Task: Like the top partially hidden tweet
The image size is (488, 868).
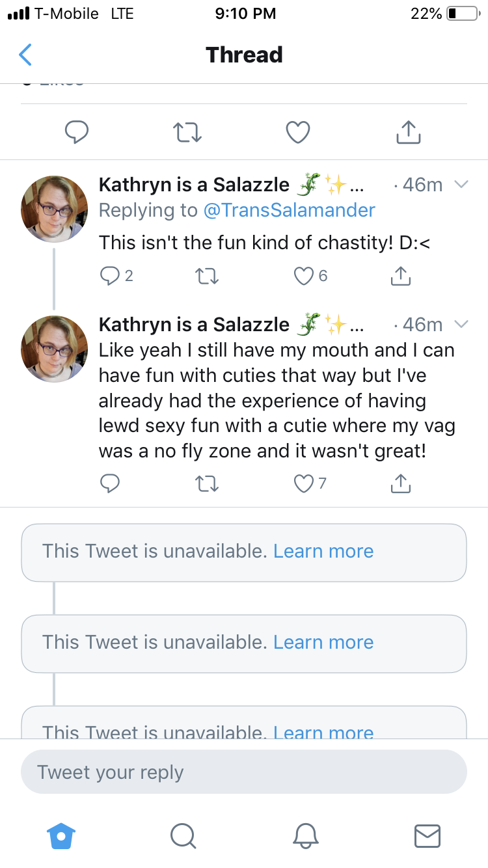Action: [298, 132]
